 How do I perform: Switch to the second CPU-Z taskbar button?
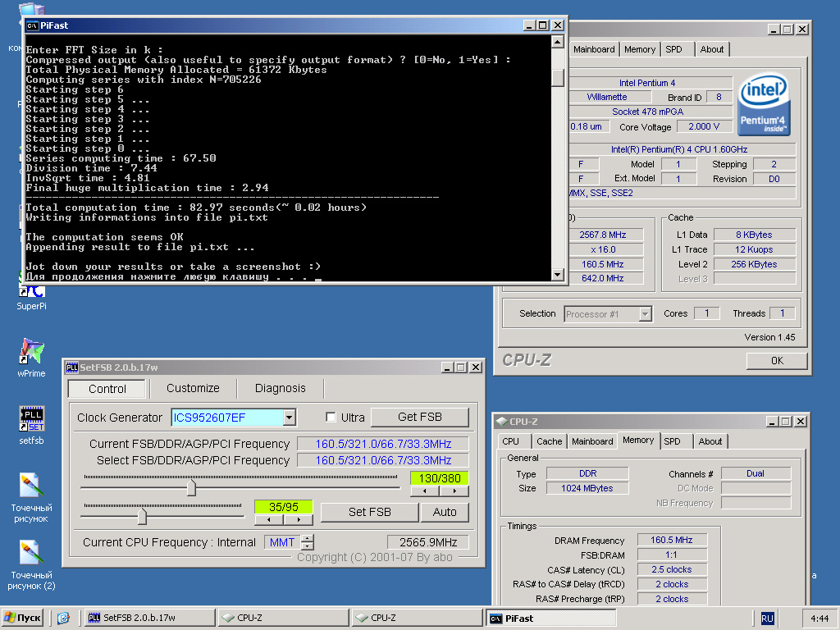tap(418, 618)
